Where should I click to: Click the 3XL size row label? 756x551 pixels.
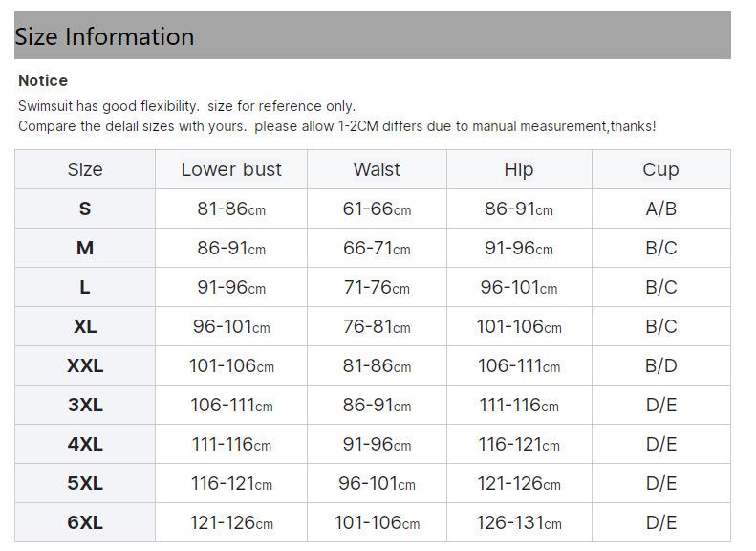coord(85,406)
